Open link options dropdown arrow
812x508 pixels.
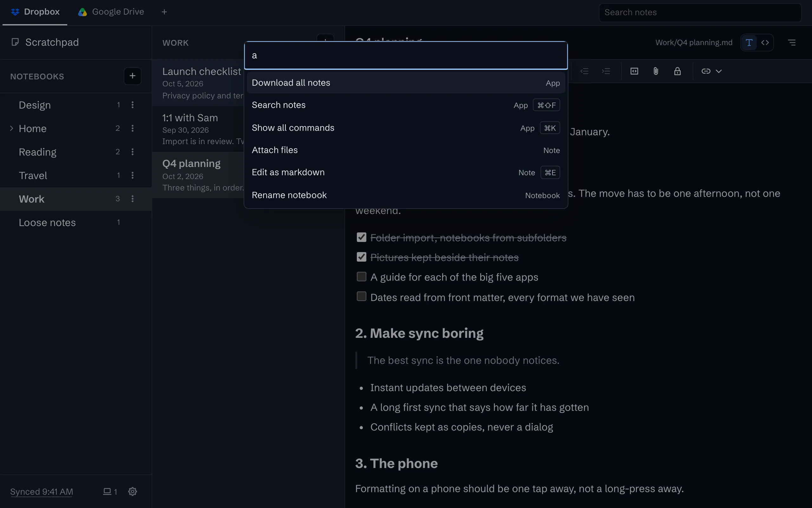coord(719,71)
